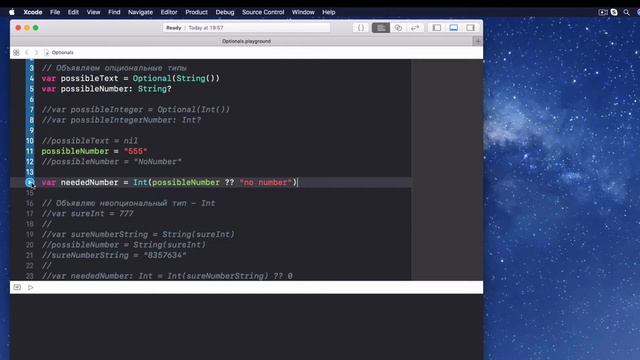The height and width of the screenshot is (360, 640).
Task: Run playground up to line 14
Action: point(30,182)
